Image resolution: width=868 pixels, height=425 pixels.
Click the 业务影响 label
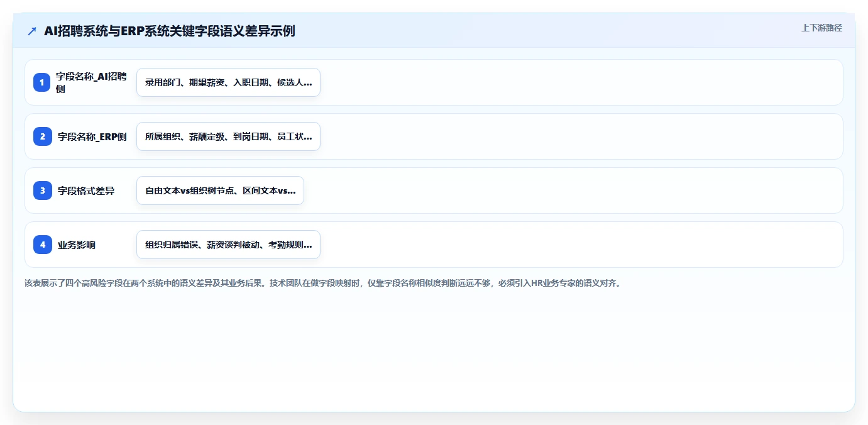point(77,245)
